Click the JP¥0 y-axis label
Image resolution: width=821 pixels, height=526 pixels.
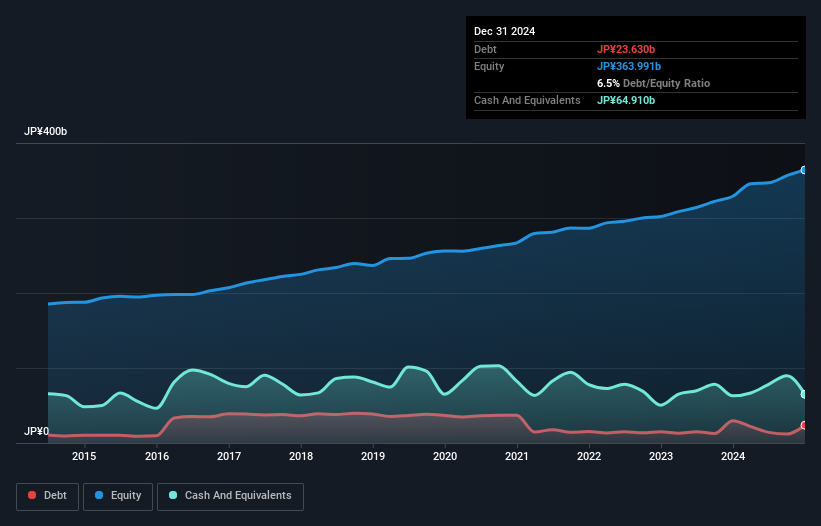click(36, 431)
